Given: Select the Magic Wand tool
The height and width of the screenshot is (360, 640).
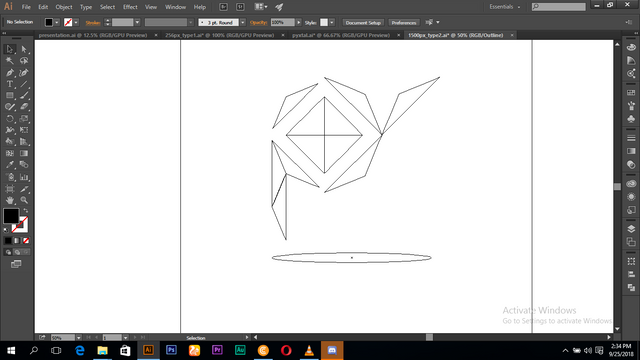Looking at the screenshot, I should point(10,61).
